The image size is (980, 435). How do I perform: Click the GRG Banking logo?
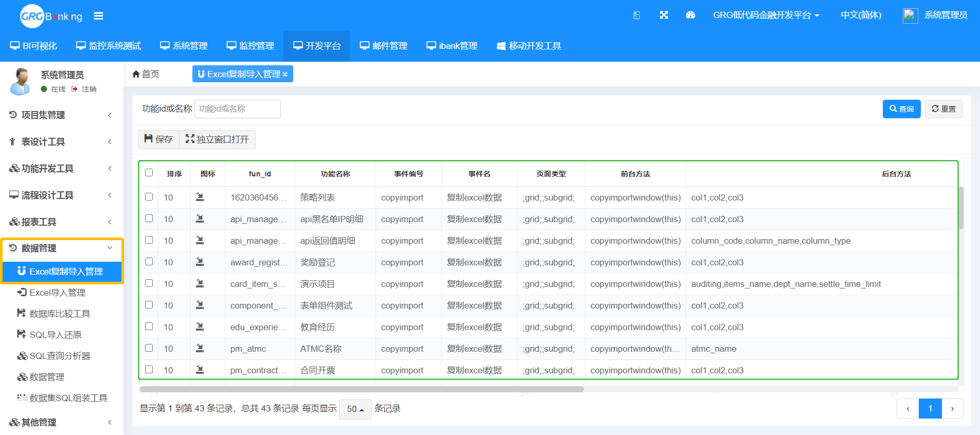[51, 16]
